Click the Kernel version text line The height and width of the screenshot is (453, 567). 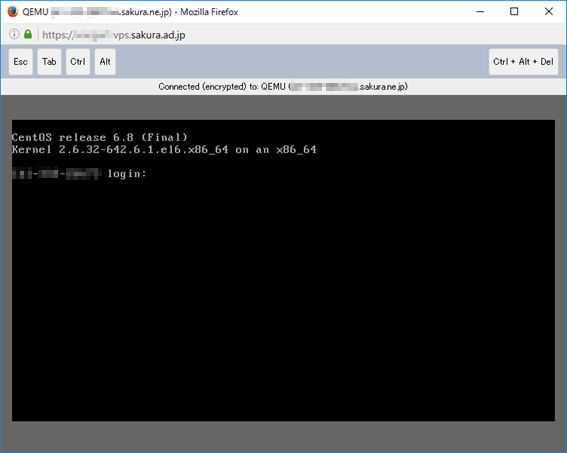[x=164, y=150]
